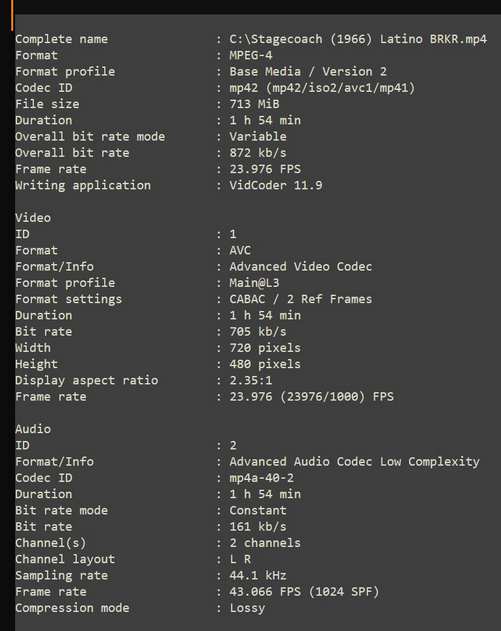Select the 'Complete name' label text

(x=62, y=39)
